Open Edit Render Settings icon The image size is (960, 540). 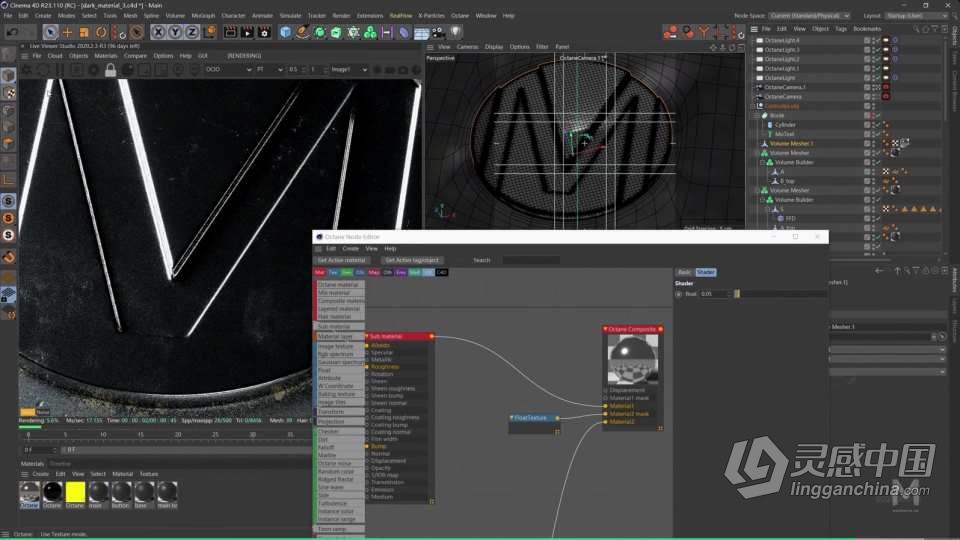pos(264,32)
